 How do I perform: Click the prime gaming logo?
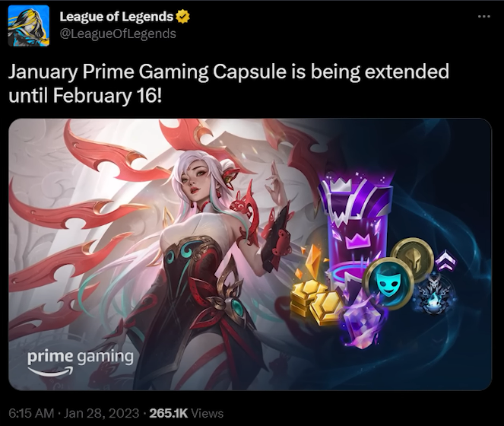pos(81,363)
